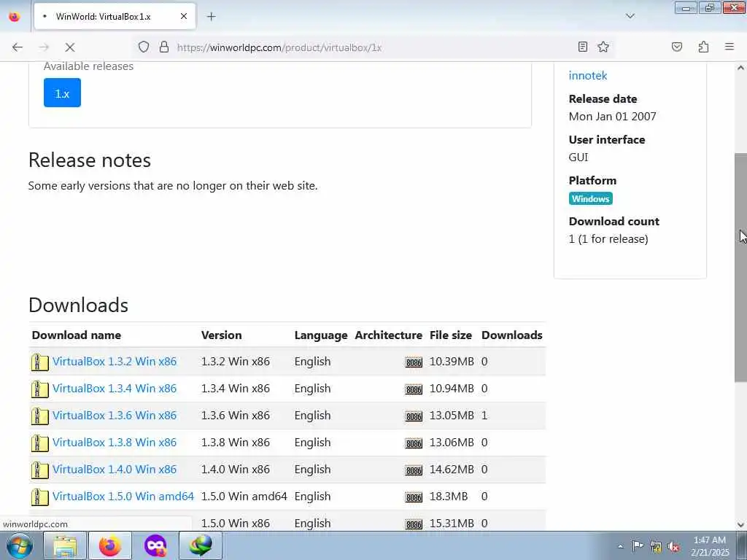Click the vertical scrollbar thumb
Image resolution: width=747 pixels, height=560 pixels.
(x=740, y=267)
